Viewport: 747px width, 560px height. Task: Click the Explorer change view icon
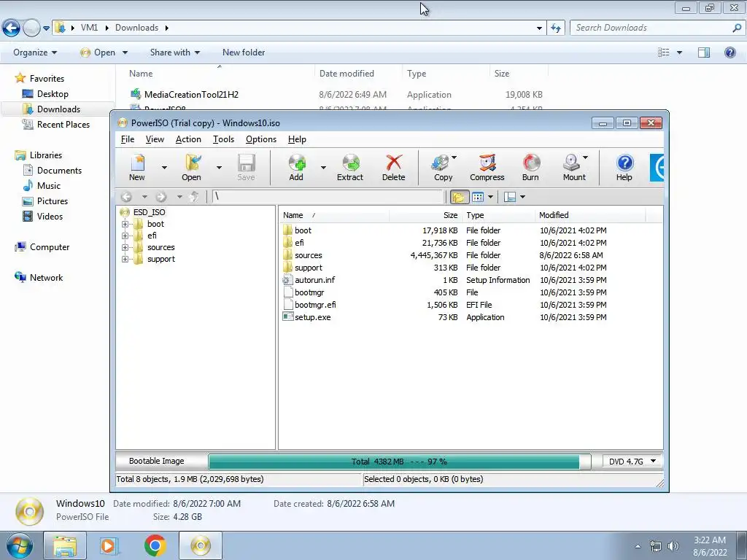tap(664, 52)
